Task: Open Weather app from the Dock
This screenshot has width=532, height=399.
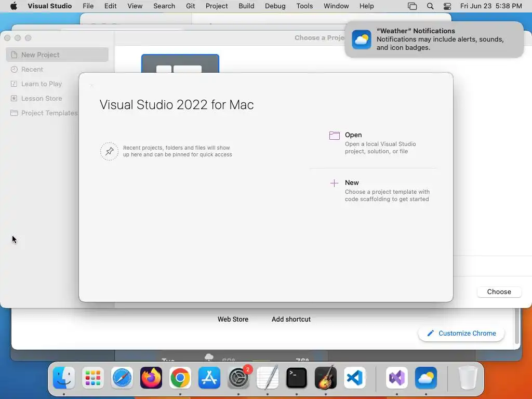Action: coord(426,378)
